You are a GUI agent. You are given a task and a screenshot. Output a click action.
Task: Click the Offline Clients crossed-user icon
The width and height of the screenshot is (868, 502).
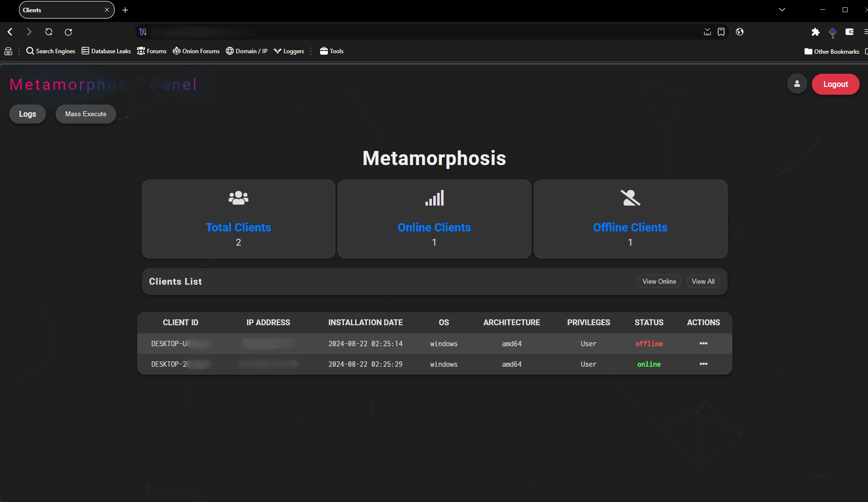[x=630, y=198]
